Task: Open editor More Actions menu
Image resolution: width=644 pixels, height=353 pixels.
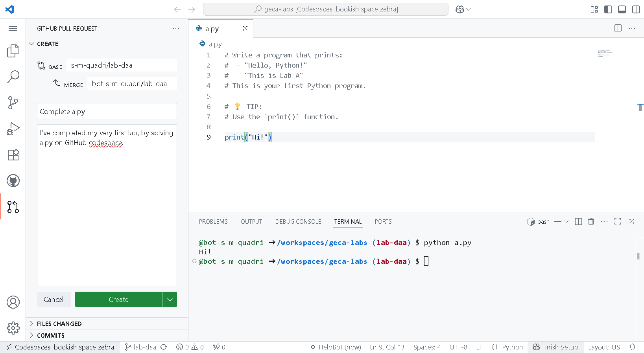Action: 632,28
